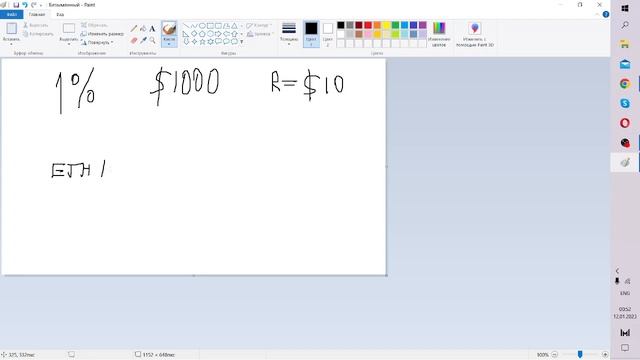Select the Eraser tool
The height and width of the screenshot is (360, 640).
coord(134,40)
